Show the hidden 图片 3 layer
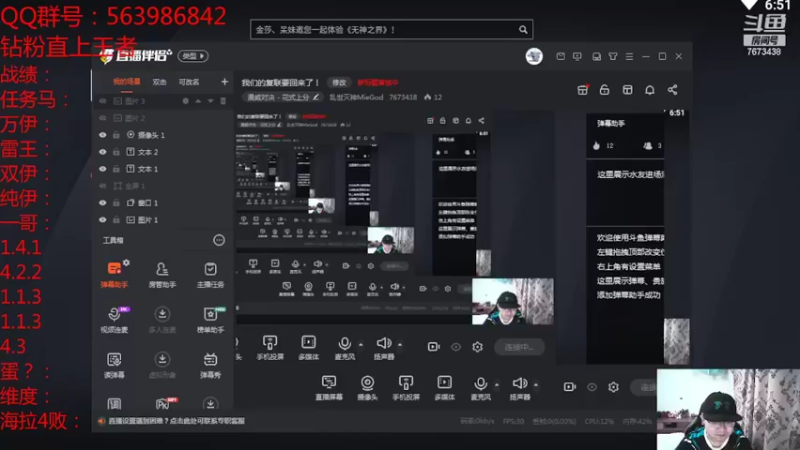Screen dimensions: 800x450 (x=103, y=101)
